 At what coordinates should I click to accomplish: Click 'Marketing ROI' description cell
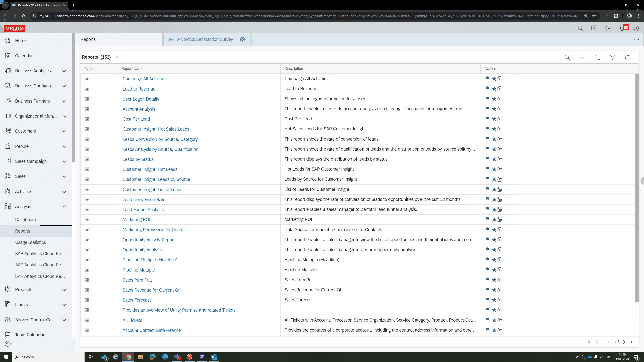point(380,219)
